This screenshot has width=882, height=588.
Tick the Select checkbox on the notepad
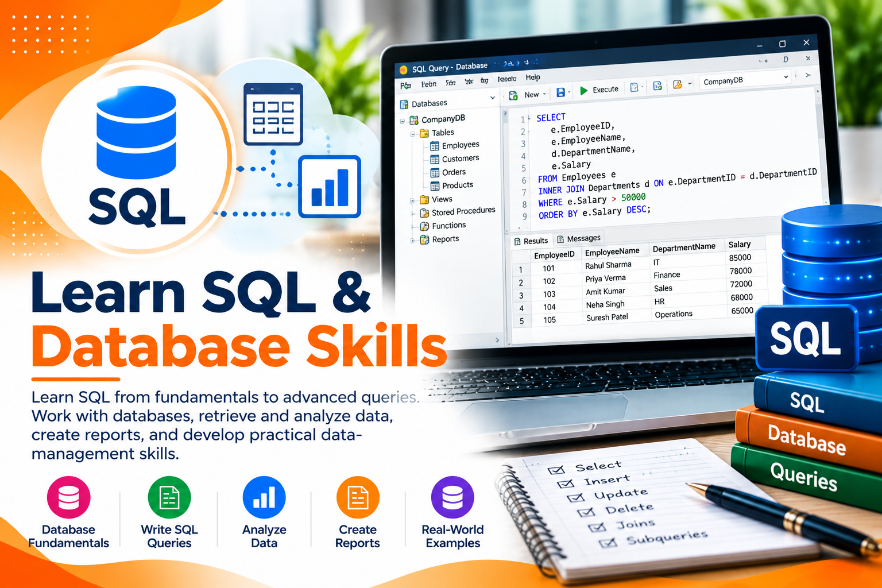(556, 470)
